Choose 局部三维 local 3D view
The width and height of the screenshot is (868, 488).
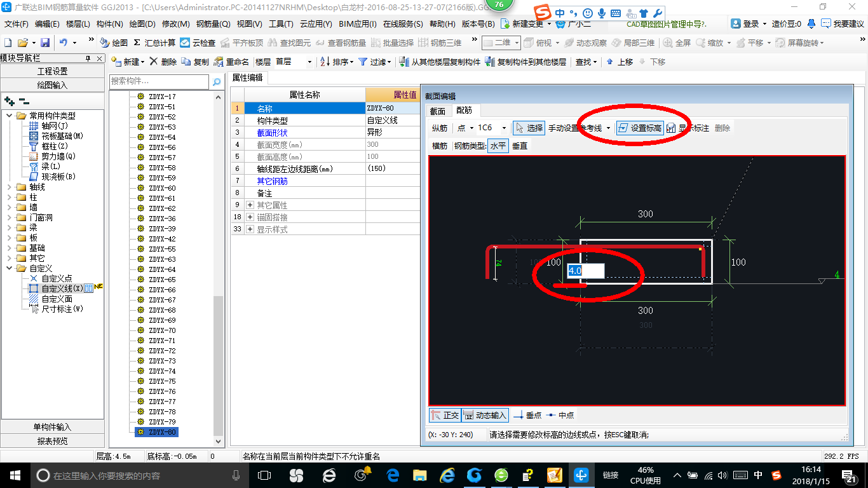point(633,43)
